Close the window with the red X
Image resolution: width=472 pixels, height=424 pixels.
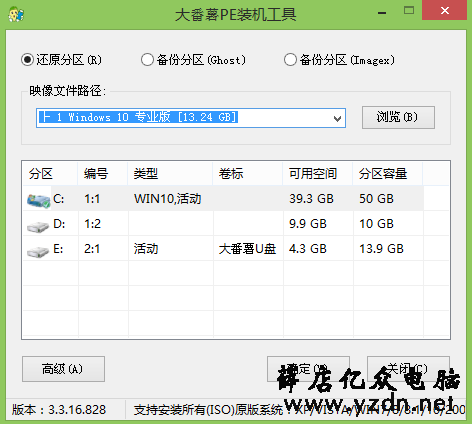tap(445, 11)
